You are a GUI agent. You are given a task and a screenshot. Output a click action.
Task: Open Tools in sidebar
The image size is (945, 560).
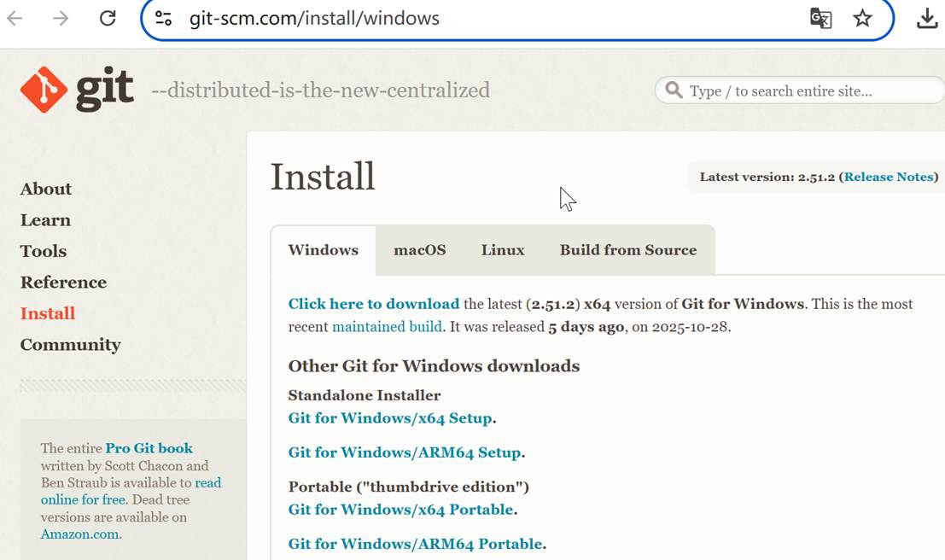(x=44, y=251)
